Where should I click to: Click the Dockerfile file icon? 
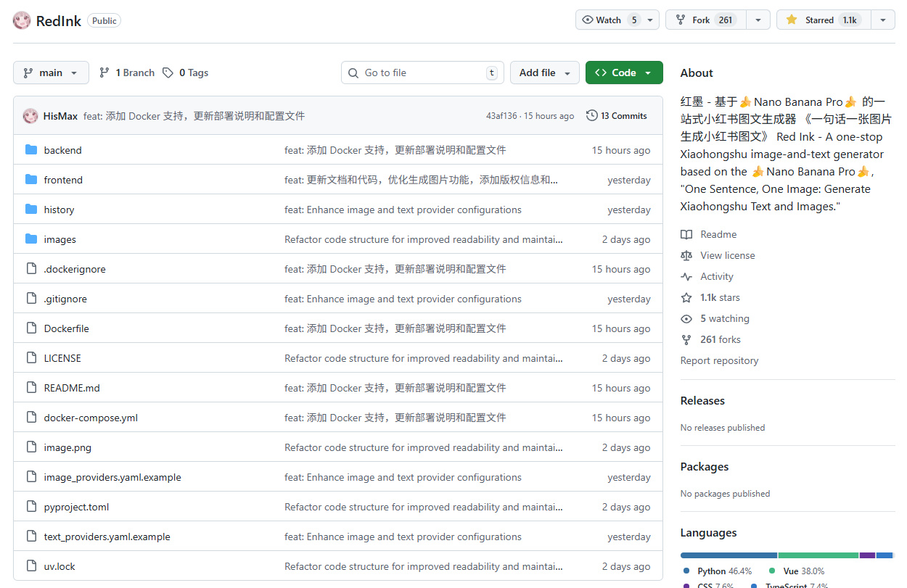point(31,328)
